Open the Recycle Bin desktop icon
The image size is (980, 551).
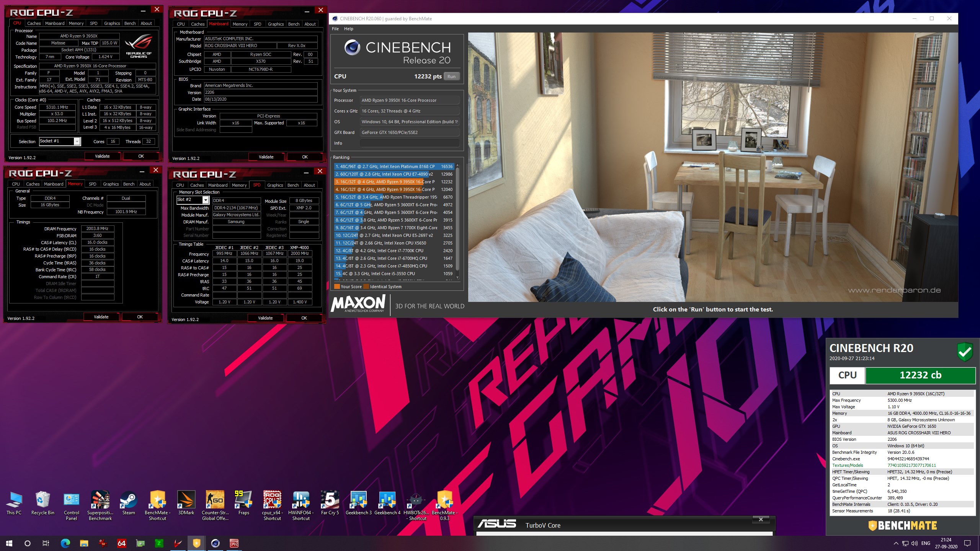42,503
